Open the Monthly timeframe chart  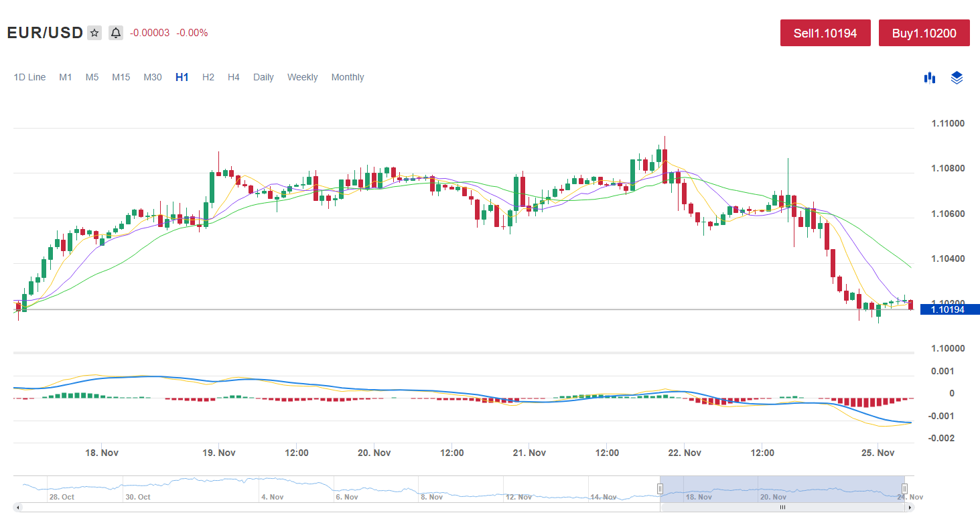tap(348, 77)
